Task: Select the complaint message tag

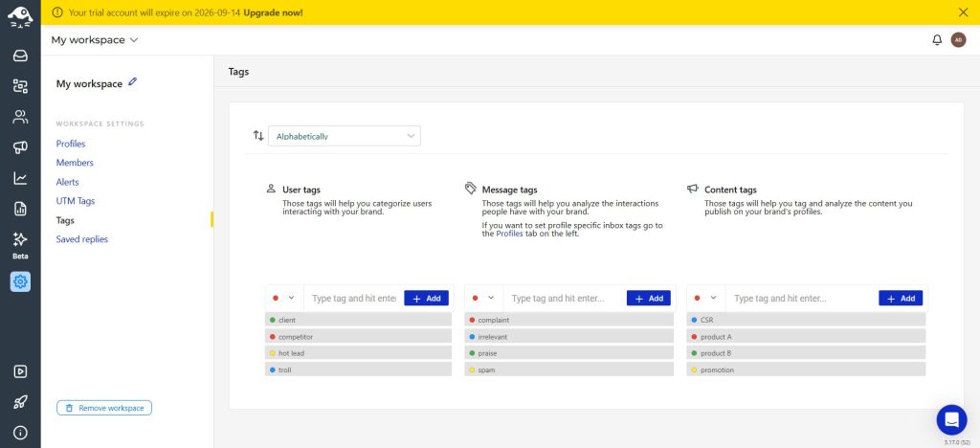Action: tap(569, 320)
